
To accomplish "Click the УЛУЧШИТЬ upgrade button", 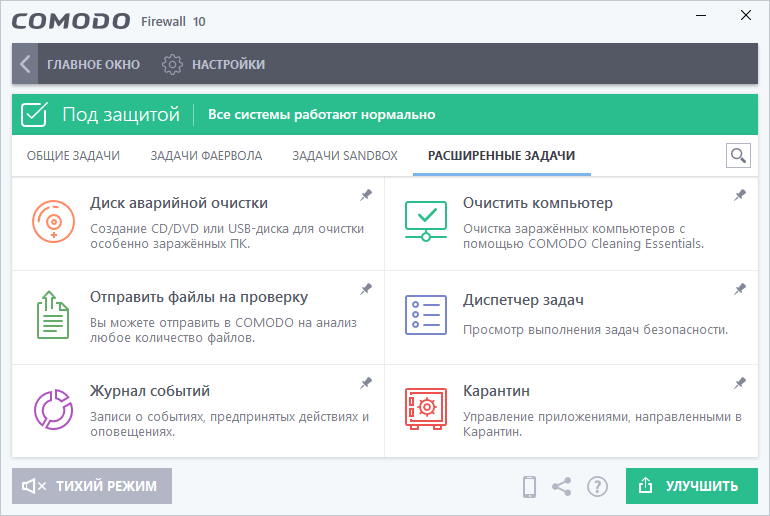I will tap(692, 486).
